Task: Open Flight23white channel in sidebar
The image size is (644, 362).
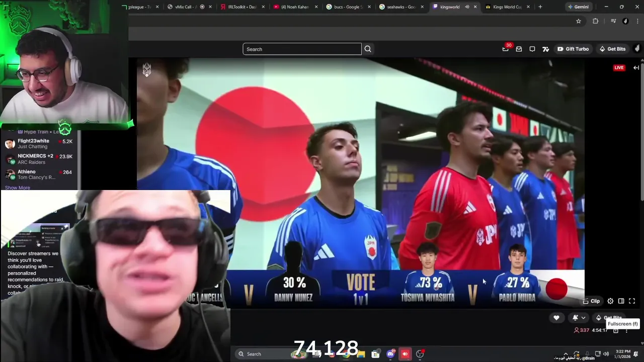Action: (x=39, y=144)
